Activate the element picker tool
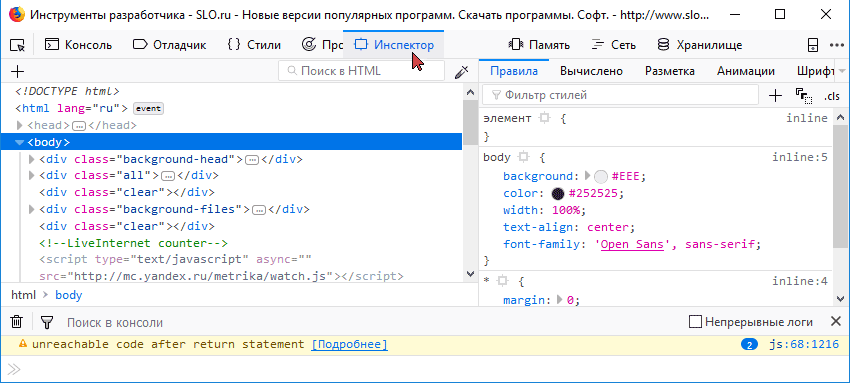The height and width of the screenshot is (383, 850). (x=17, y=45)
